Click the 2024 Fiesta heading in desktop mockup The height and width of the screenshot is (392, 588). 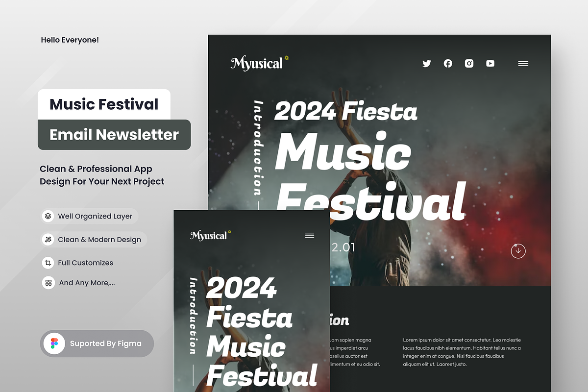point(346,111)
